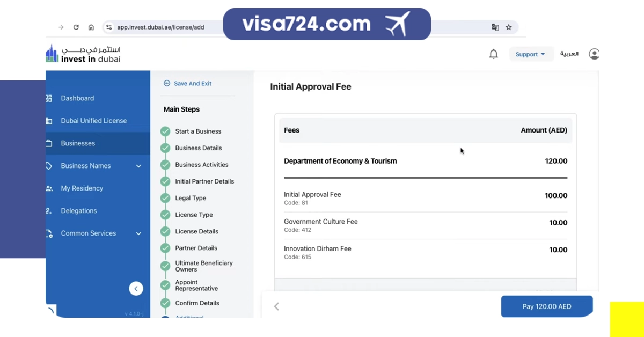The image size is (644, 337).
Task: Switch language to Arabic
Action: click(x=569, y=54)
